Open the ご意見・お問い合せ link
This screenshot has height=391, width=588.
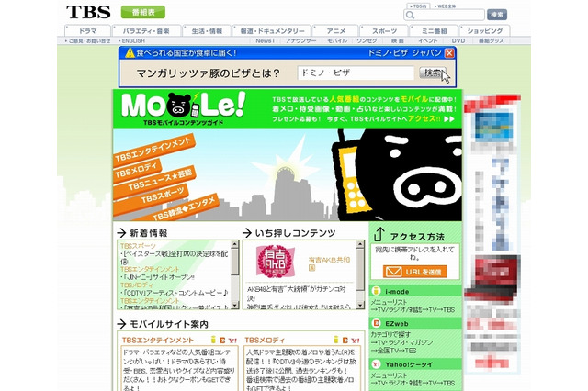(88, 40)
